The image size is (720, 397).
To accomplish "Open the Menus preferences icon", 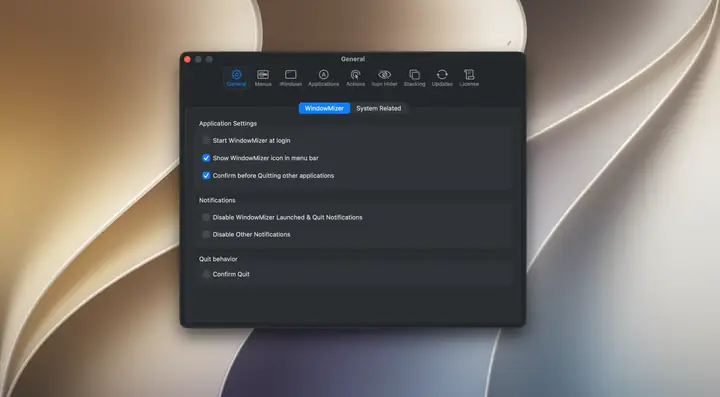I will tap(263, 78).
